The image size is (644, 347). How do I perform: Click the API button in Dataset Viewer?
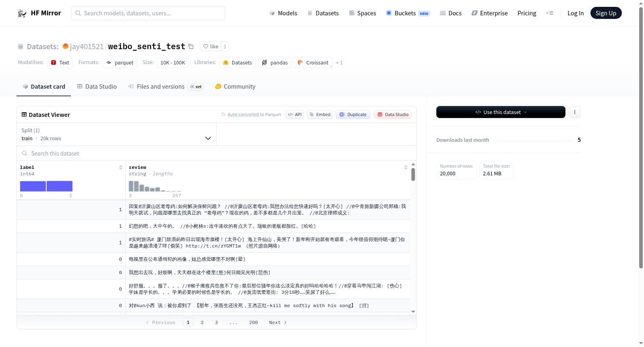coord(295,114)
